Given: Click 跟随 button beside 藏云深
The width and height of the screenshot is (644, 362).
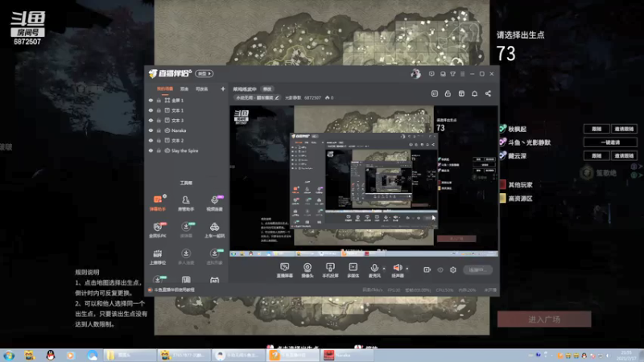Looking at the screenshot, I should [597, 155].
